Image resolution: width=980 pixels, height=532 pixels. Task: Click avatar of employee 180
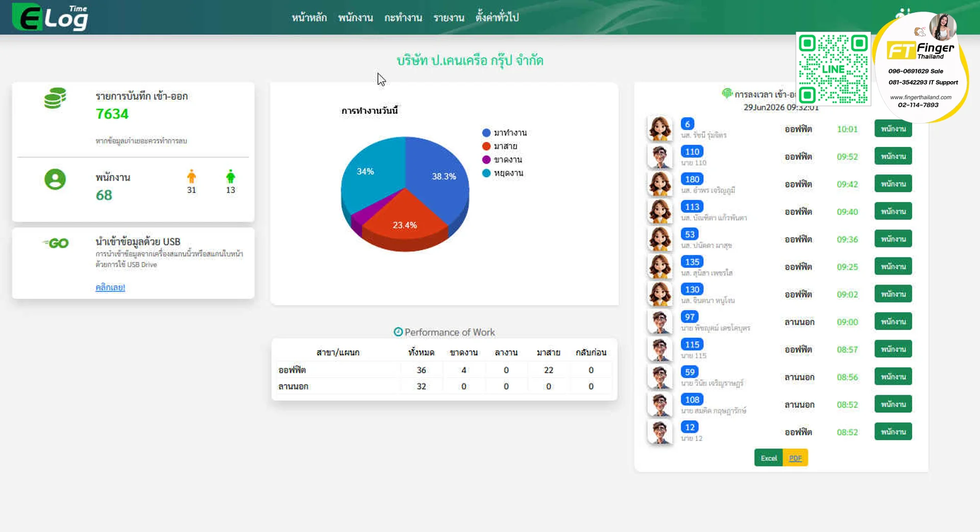tap(659, 184)
